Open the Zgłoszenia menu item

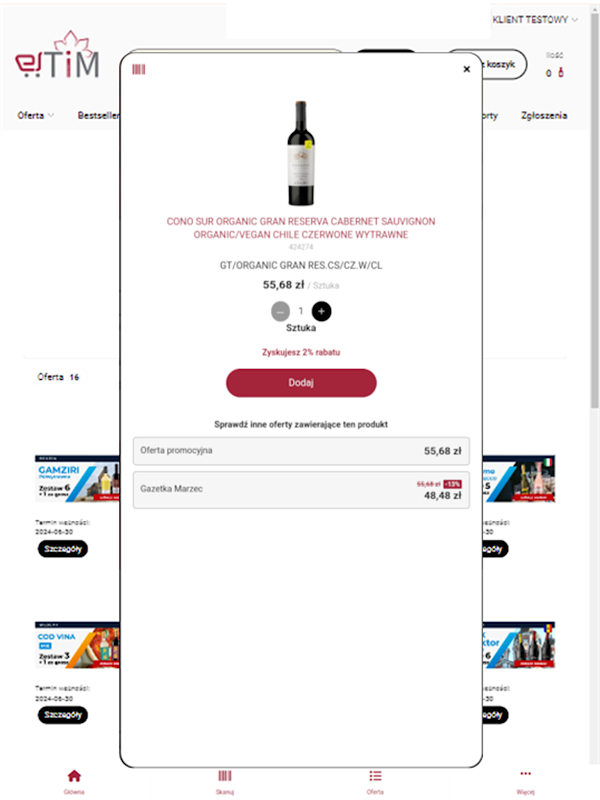point(544,115)
